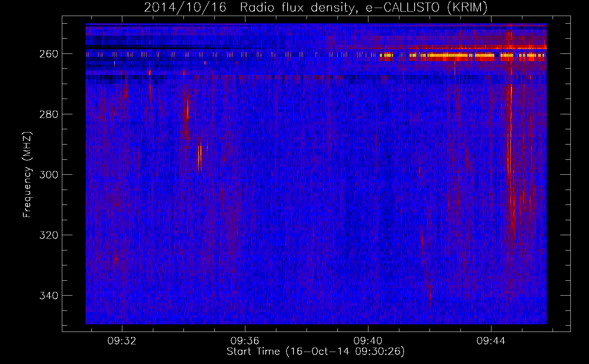The width and height of the screenshot is (589, 364).
Task: Select the 'Frequency (MHZ)' y-axis label
Action: click(x=27, y=174)
